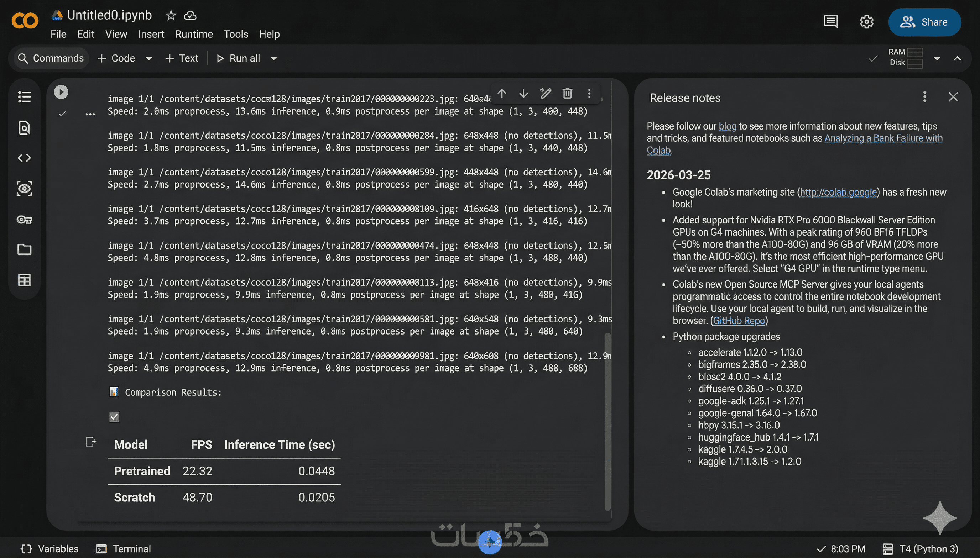The image size is (980, 558).
Task: Toggle the checkbox below Comparison Results
Action: (x=114, y=417)
